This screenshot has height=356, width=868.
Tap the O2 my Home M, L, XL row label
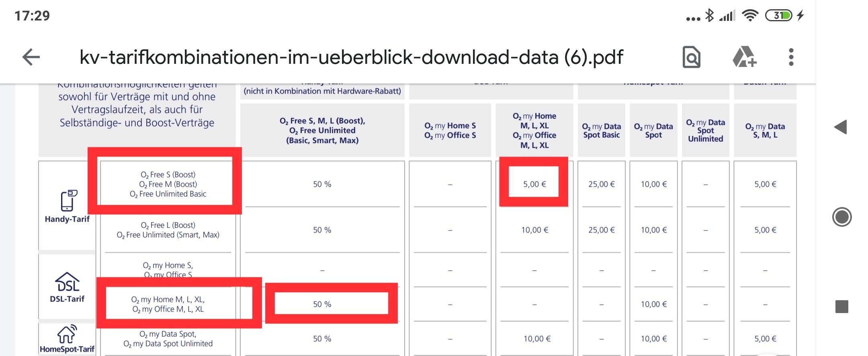(x=168, y=304)
